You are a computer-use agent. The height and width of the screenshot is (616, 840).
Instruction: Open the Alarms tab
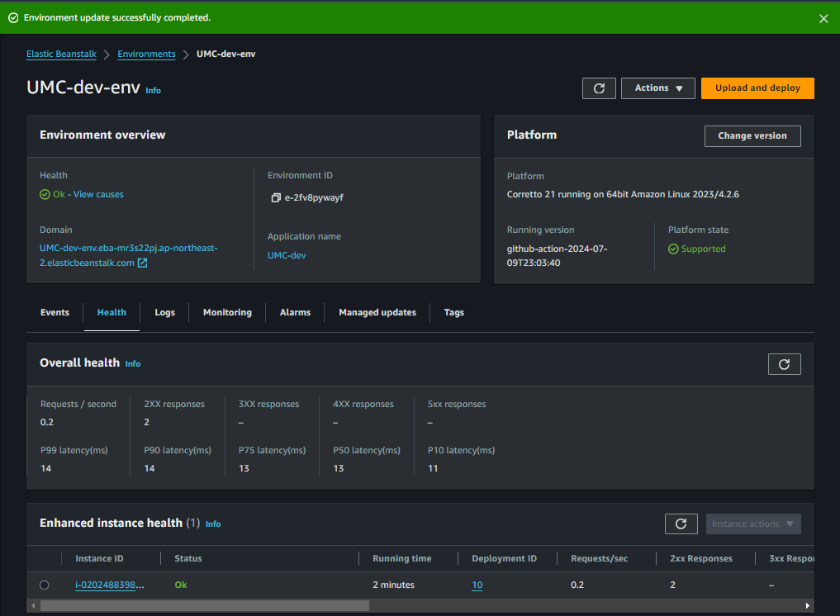pos(295,312)
